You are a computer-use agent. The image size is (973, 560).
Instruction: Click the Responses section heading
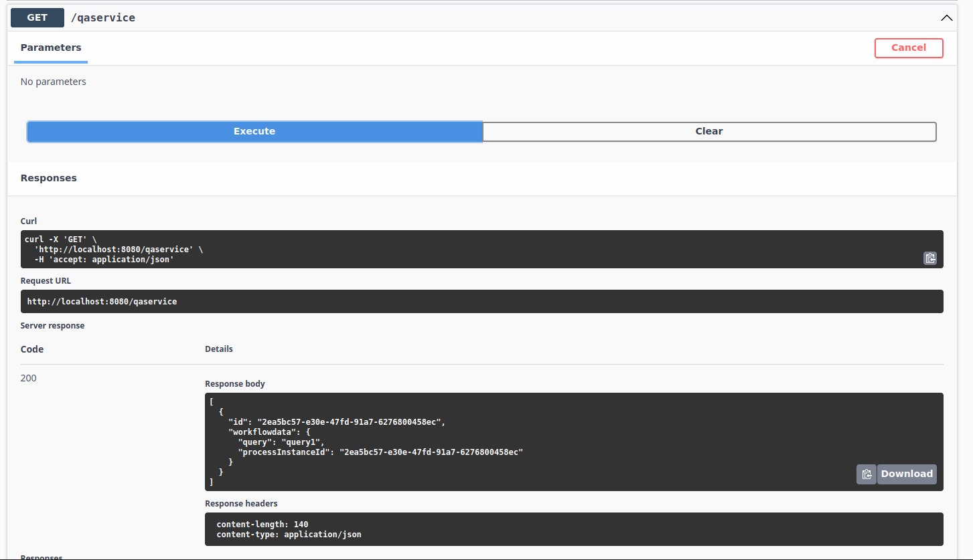coord(49,178)
